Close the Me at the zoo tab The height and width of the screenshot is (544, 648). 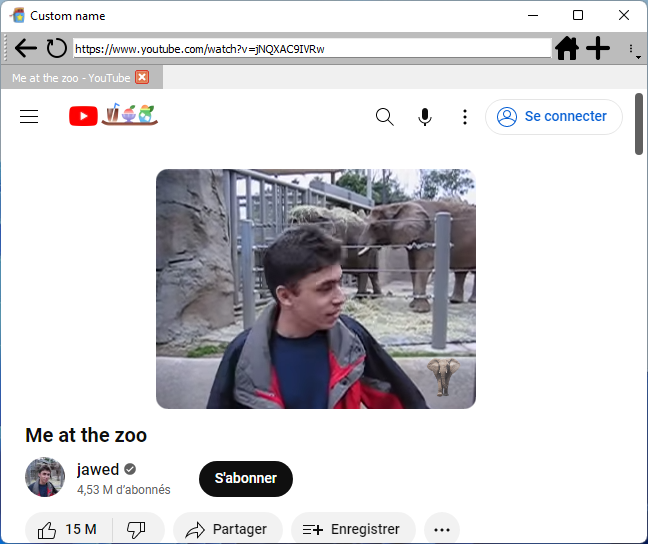(142, 78)
